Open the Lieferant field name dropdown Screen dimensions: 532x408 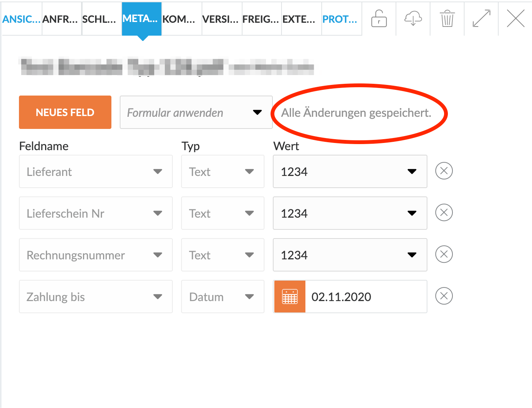(x=96, y=171)
